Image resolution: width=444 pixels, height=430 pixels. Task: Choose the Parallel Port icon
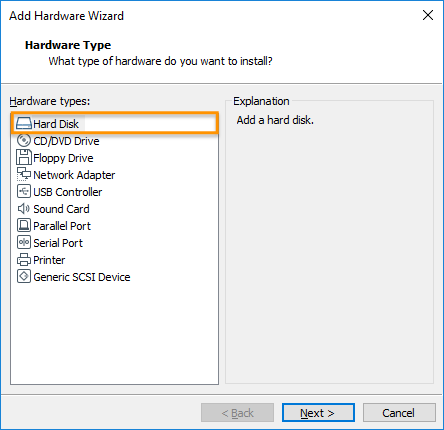click(24, 226)
